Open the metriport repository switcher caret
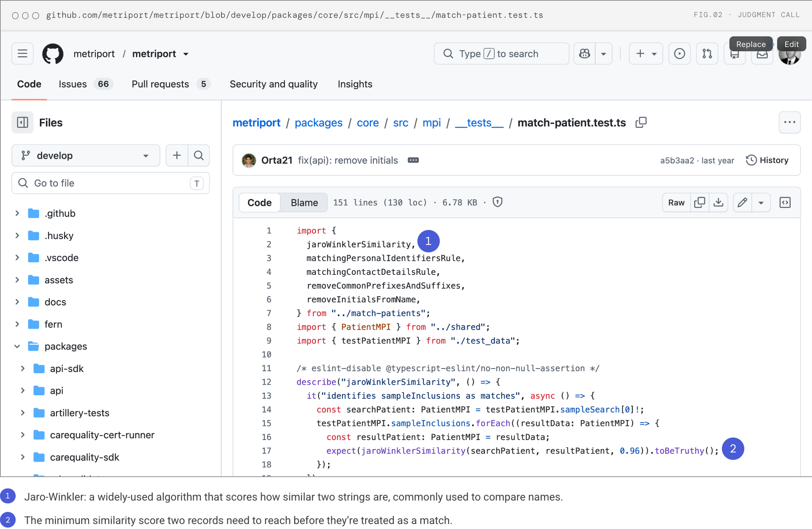Image resolution: width=812 pixels, height=529 pixels. click(186, 54)
